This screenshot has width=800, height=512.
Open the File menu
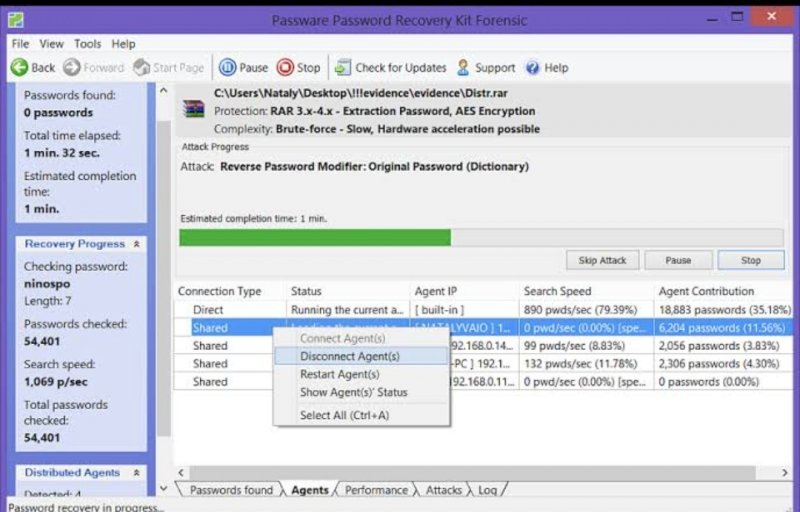tap(20, 44)
